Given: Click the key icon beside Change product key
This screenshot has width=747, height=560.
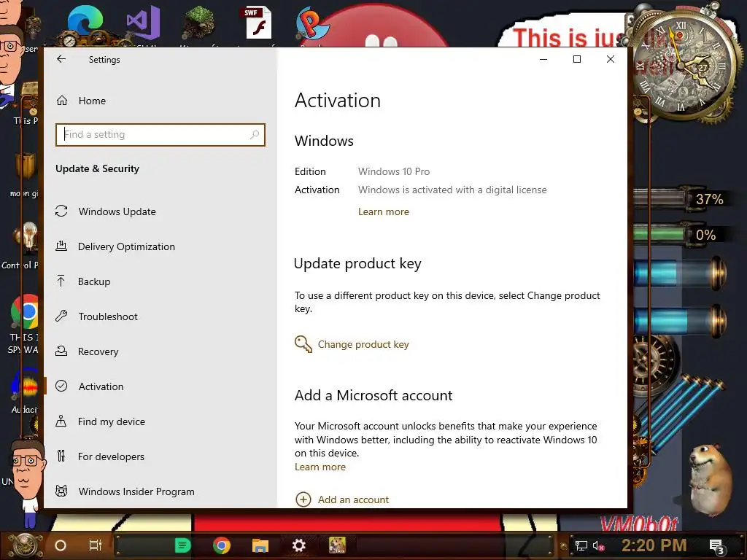Looking at the screenshot, I should pos(303,344).
